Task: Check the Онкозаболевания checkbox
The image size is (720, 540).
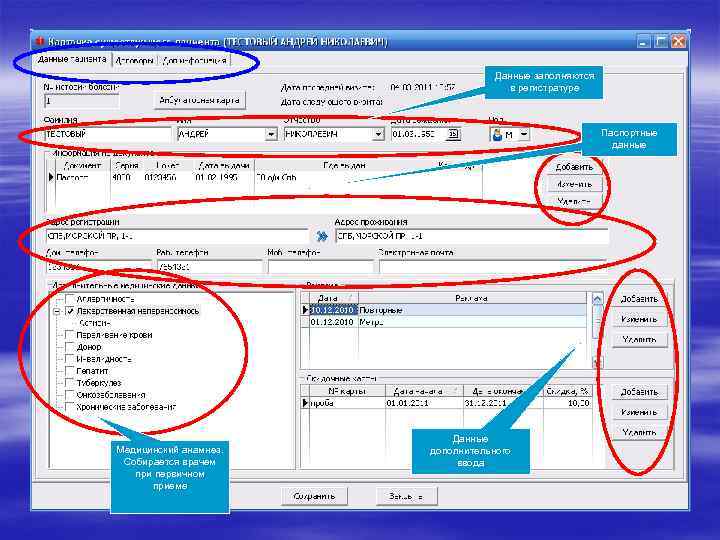Action: tap(70, 394)
